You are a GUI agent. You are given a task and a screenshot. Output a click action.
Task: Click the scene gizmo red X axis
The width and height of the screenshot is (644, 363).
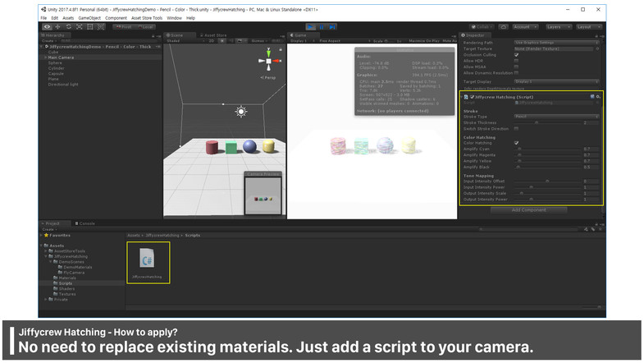pyautogui.click(x=277, y=61)
